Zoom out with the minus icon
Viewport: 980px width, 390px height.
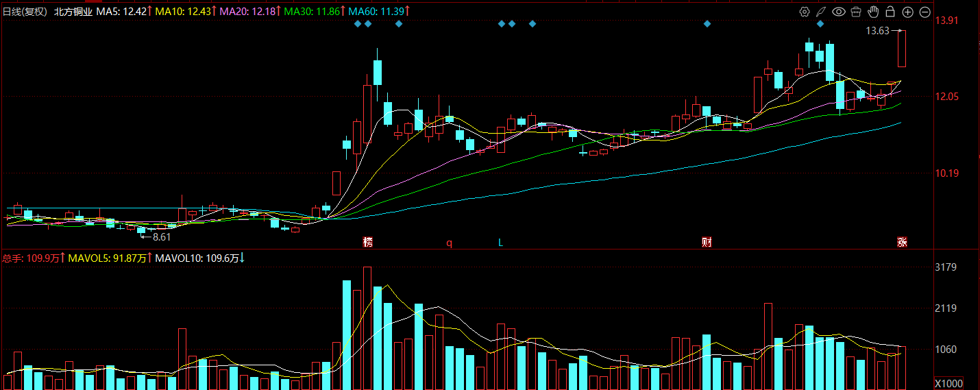coord(924,12)
